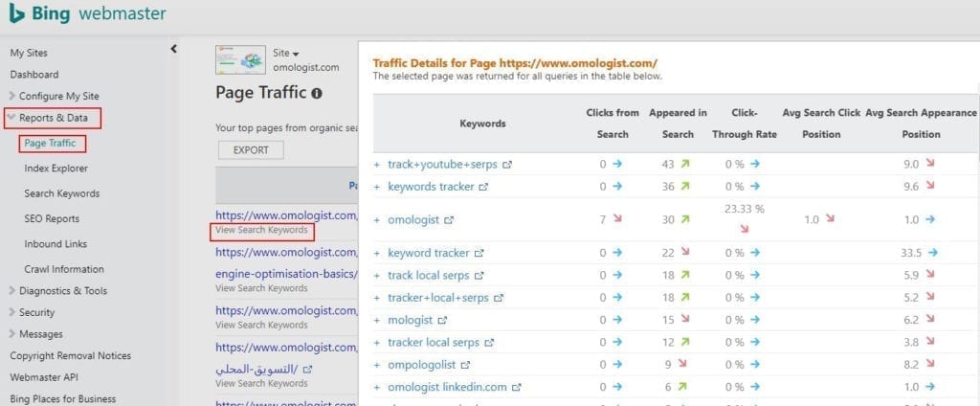Open Search Keywords report
980x406 pixels.
click(62, 194)
